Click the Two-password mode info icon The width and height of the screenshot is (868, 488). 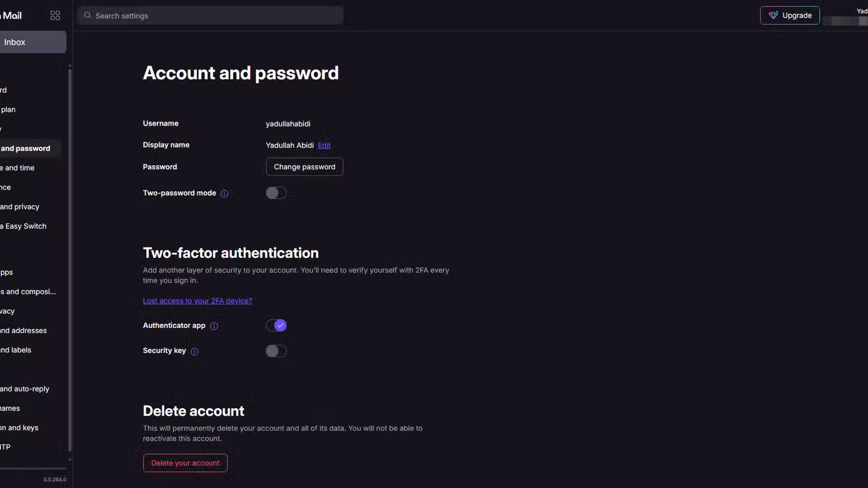coord(225,194)
